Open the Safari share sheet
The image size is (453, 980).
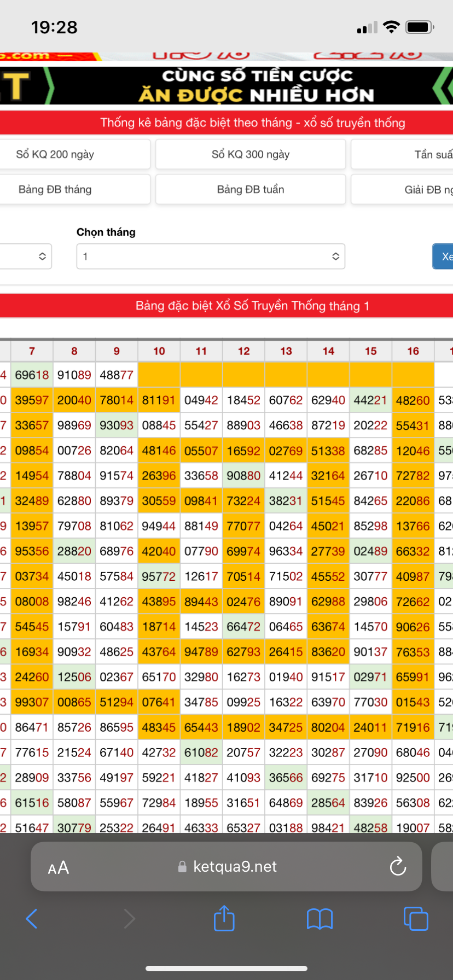[x=224, y=918]
